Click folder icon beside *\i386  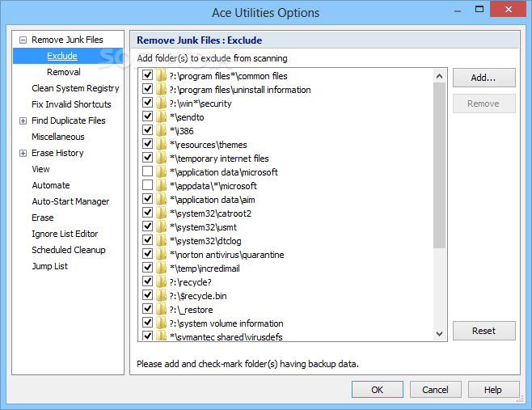click(161, 130)
